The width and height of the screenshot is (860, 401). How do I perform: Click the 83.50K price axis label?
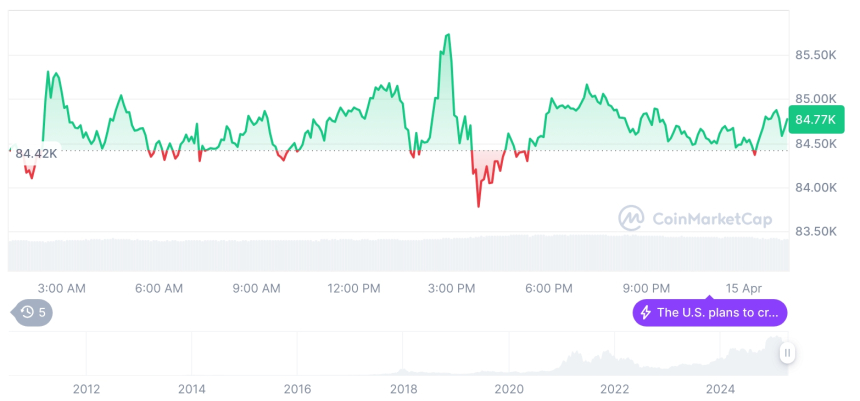click(815, 231)
